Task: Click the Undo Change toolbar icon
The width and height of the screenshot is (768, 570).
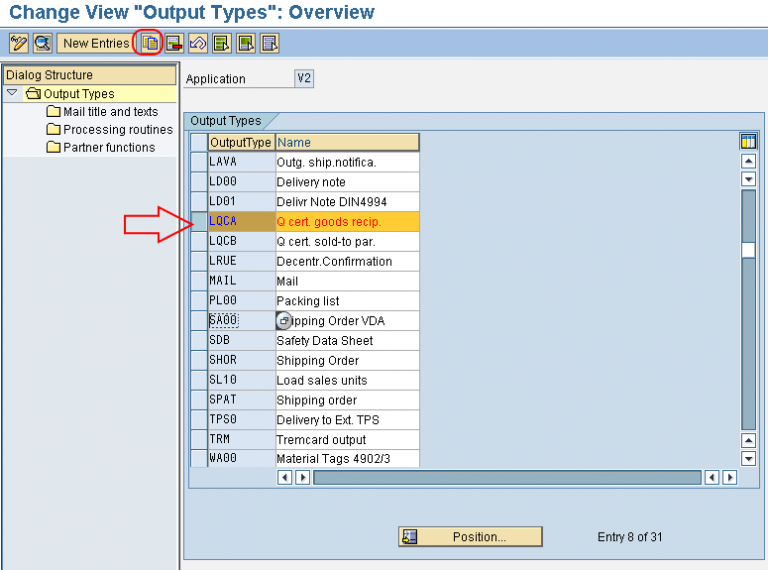Action: coord(198,43)
